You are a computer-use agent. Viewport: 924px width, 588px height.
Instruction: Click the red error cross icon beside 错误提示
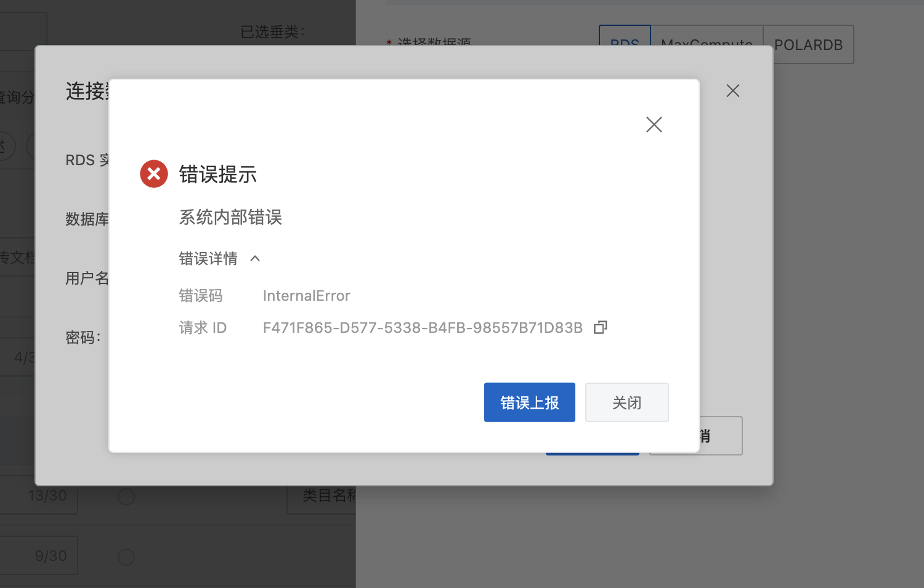tap(154, 174)
